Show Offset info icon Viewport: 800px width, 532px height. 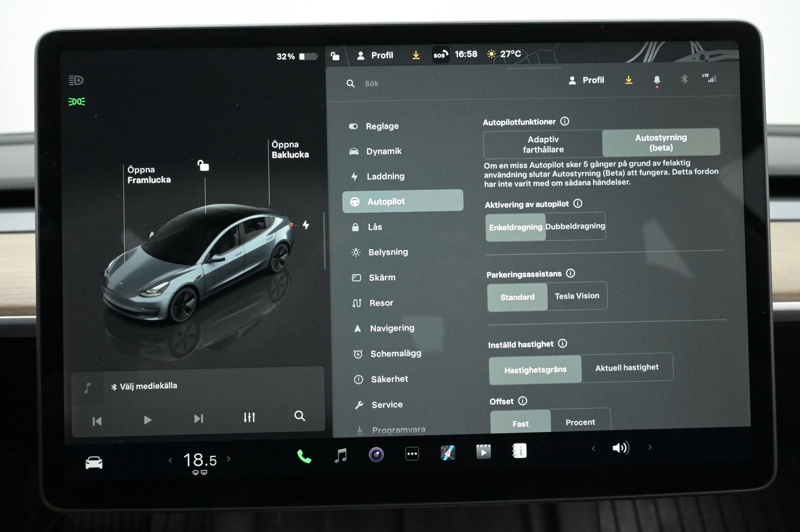[x=523, y=401]
